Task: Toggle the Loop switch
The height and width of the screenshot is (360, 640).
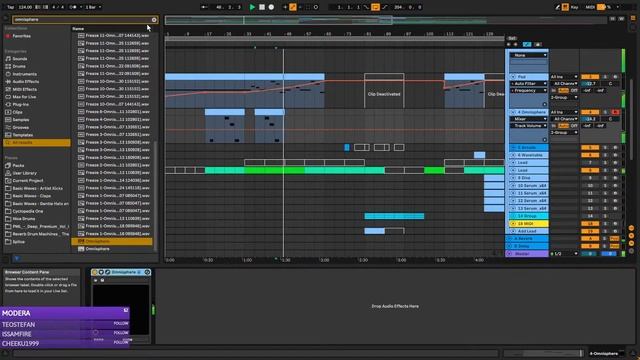Action: pos(376,7)
